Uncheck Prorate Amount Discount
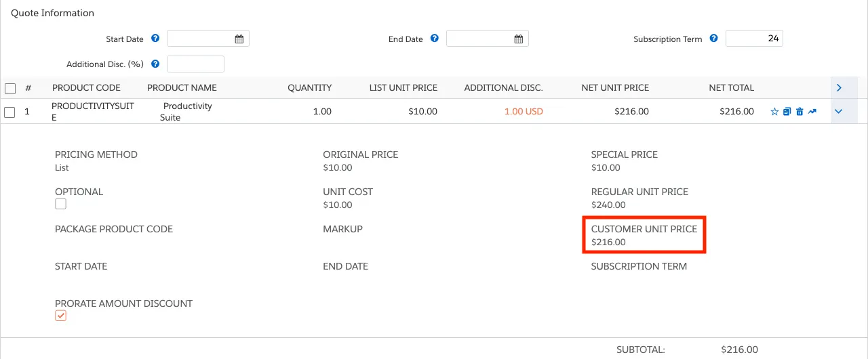The width and height of the screenshot is (868, 359). (x=61, y=316)
